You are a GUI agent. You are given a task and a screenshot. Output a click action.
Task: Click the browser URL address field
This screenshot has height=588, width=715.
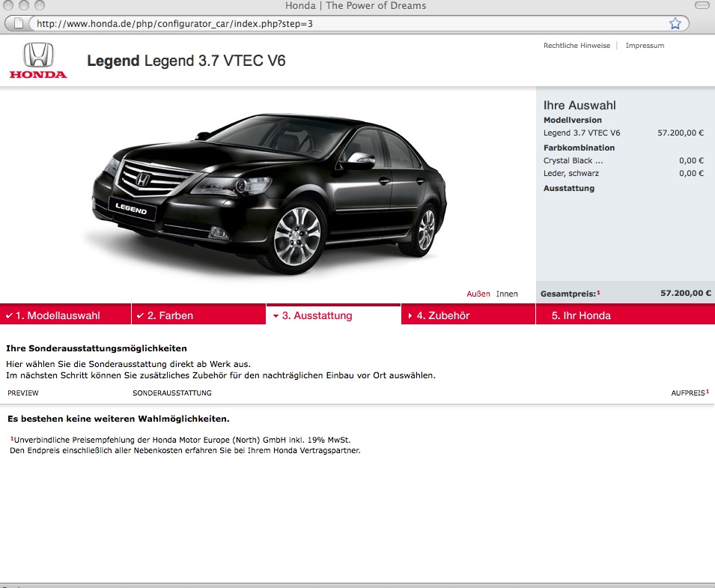pos(344,23)
